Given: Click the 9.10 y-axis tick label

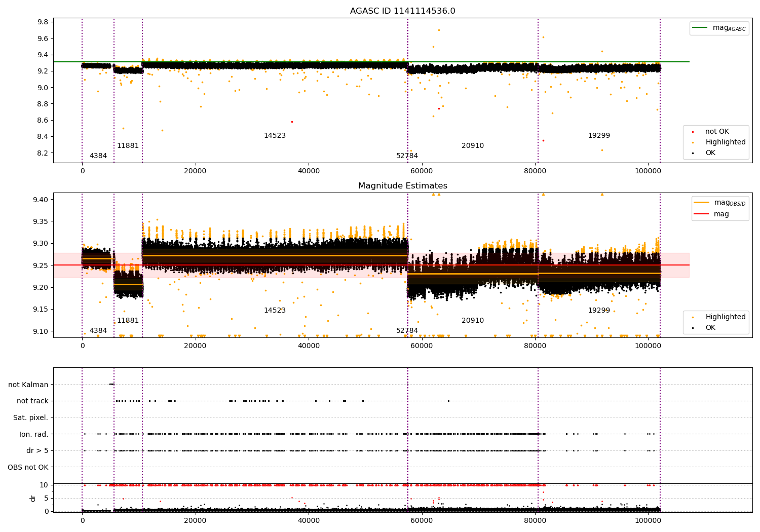Looking at the screenshot, I should pyautogui.click(x=41, y=331).
